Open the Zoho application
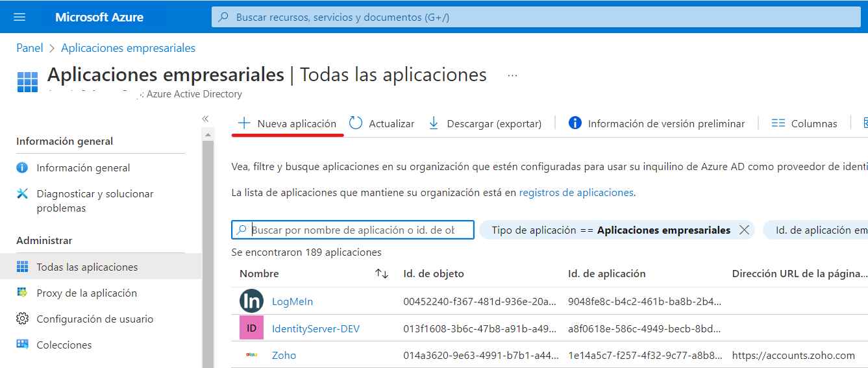 tap(284, 356)
